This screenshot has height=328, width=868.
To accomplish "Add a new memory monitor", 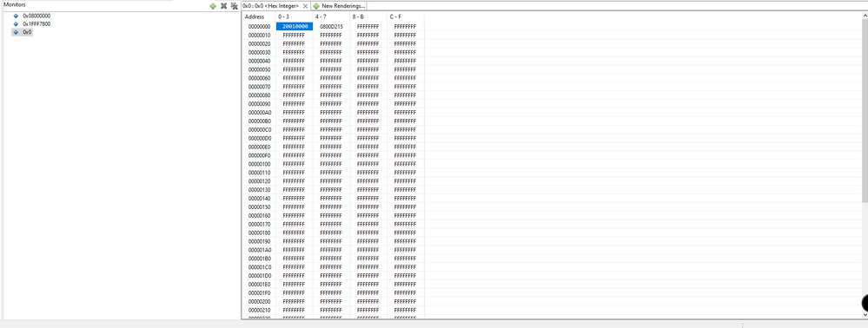I will [213, 6].
